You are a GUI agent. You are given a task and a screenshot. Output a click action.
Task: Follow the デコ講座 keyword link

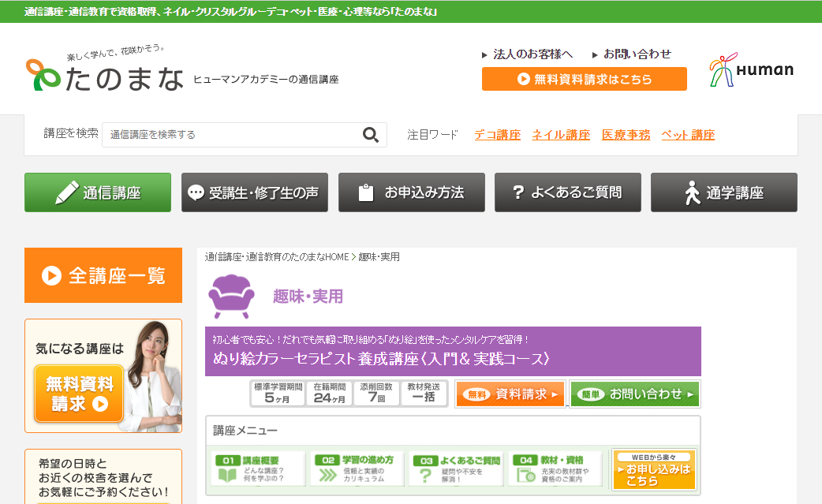498,135
